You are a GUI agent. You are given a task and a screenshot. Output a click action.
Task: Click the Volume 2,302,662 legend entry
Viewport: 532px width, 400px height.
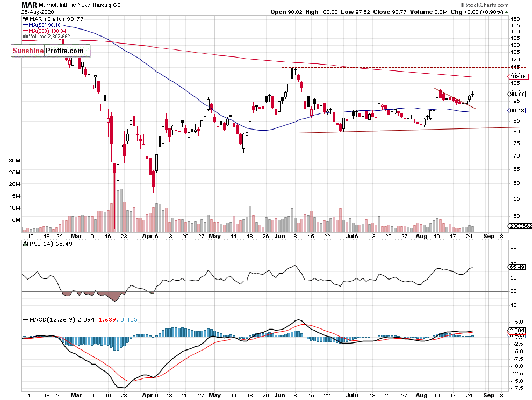pyautogui.click(x=46, y=37)
